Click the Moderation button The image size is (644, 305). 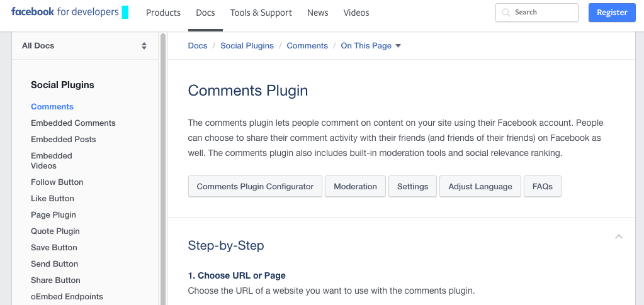click(355, 186)
